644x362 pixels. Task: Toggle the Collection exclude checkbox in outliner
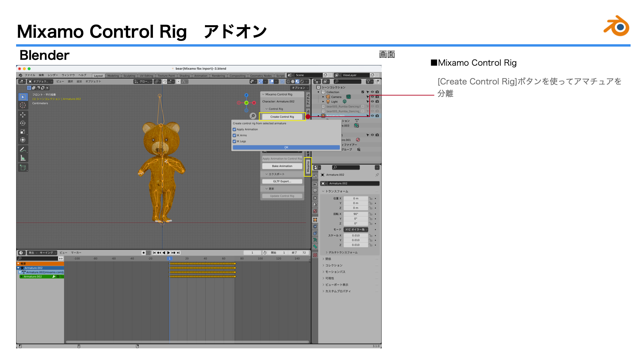[x=363, y=92]
